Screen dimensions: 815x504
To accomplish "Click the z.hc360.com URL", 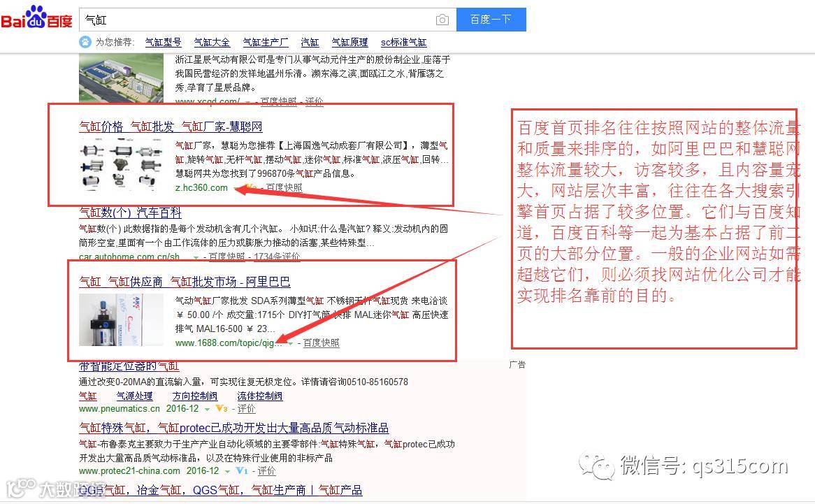I will click(202, 187).
